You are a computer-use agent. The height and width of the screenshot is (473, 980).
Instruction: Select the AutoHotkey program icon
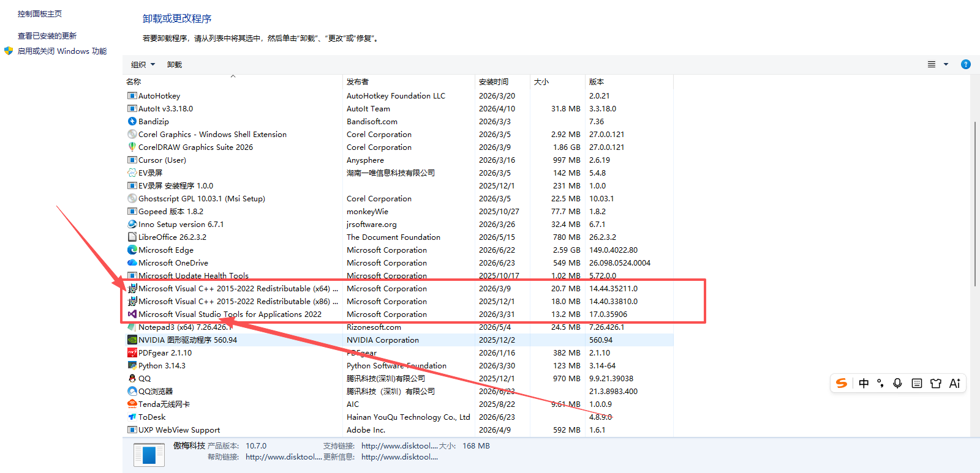[132, 95]
